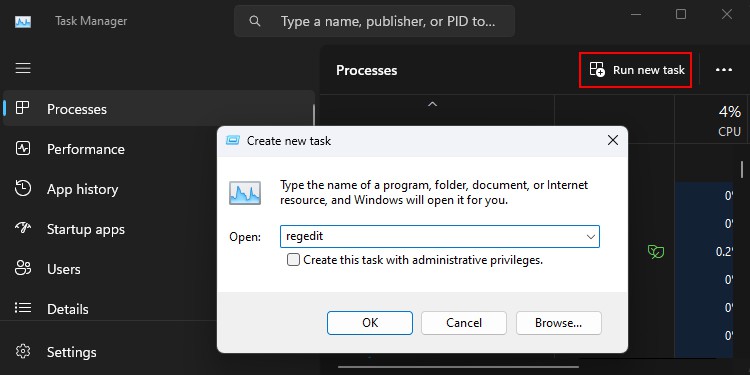Click the Browse... button
The height and width of the screenshot is (375, 750).
(558, 323)
